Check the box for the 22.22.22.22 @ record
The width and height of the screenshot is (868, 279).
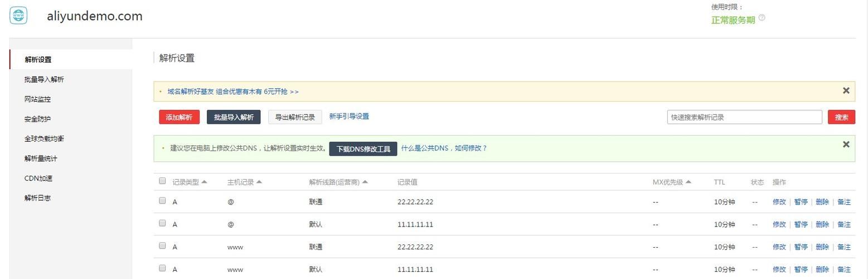pos(162,200)
